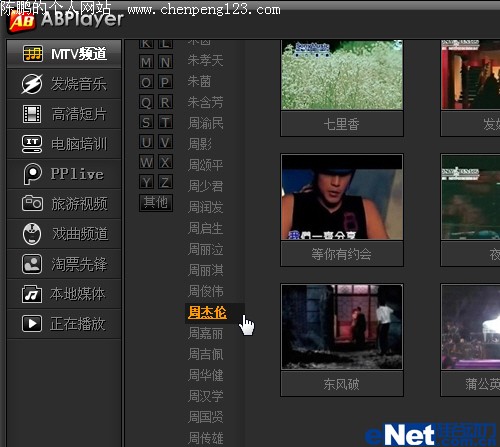Play the 等你有约会 video thumbnail
Image resolution: width=500 pixels, height=447 pixels.
click(x=342, y=197)
